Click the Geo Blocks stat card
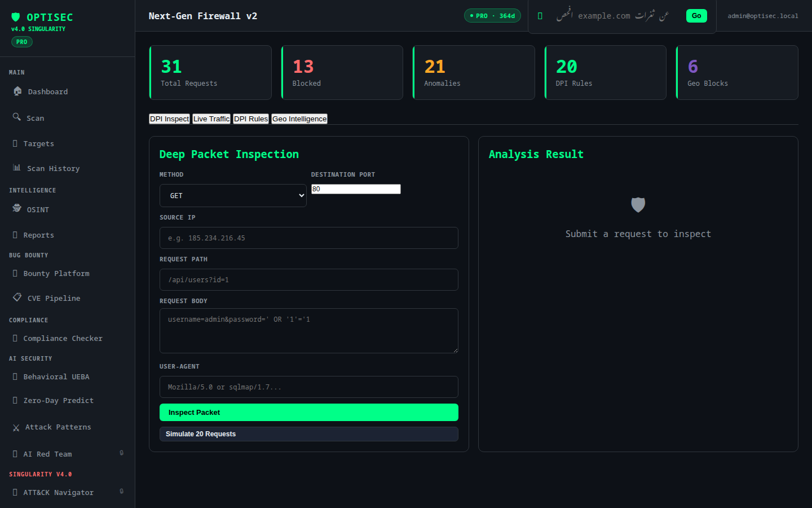812x508 pixels. (737, 72)
